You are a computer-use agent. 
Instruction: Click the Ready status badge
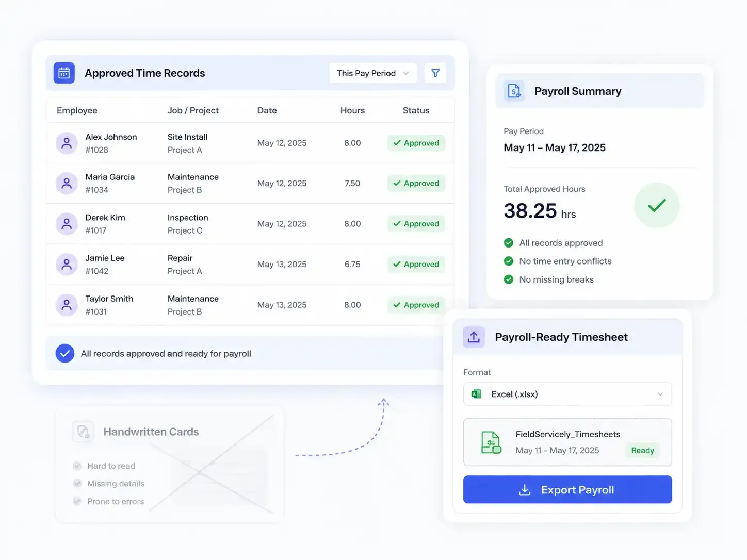click(642, 451)
